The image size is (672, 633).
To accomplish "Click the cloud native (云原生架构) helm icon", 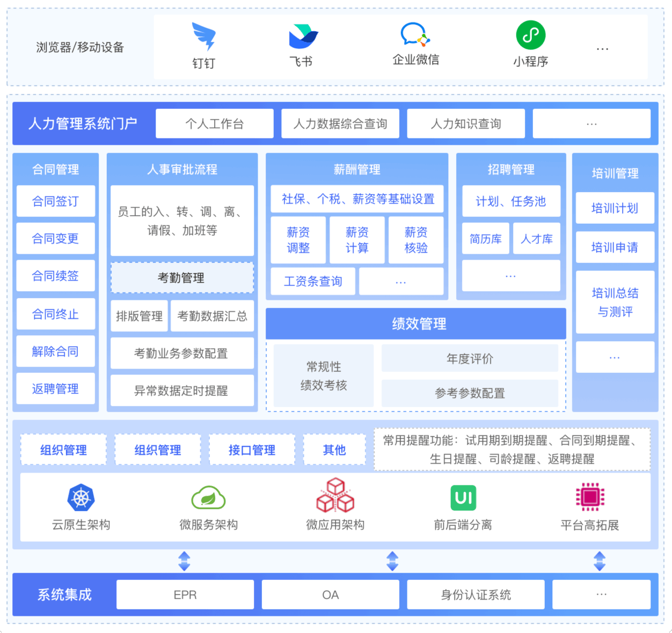I will pyautogui.click(x=81, y=498).
